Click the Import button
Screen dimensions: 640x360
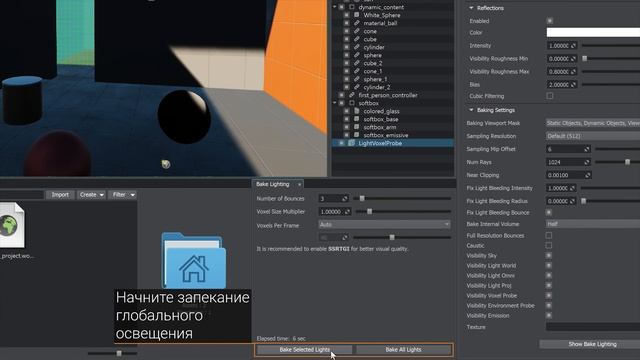(60, 195)
